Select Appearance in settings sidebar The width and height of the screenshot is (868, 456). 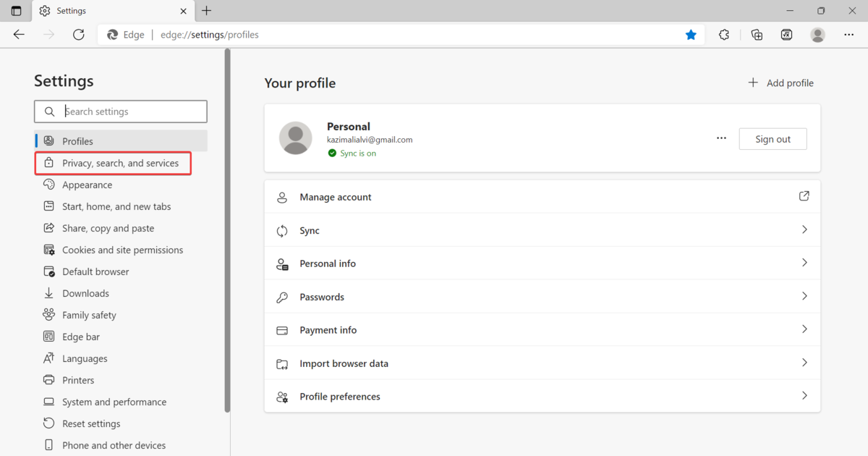pyautogui.click(x=87, y=185)
